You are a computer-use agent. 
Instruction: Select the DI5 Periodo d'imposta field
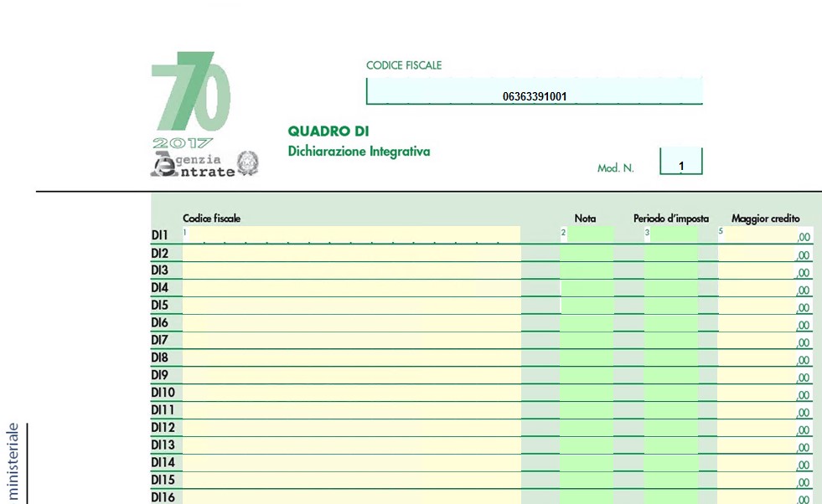coord(671,306)
